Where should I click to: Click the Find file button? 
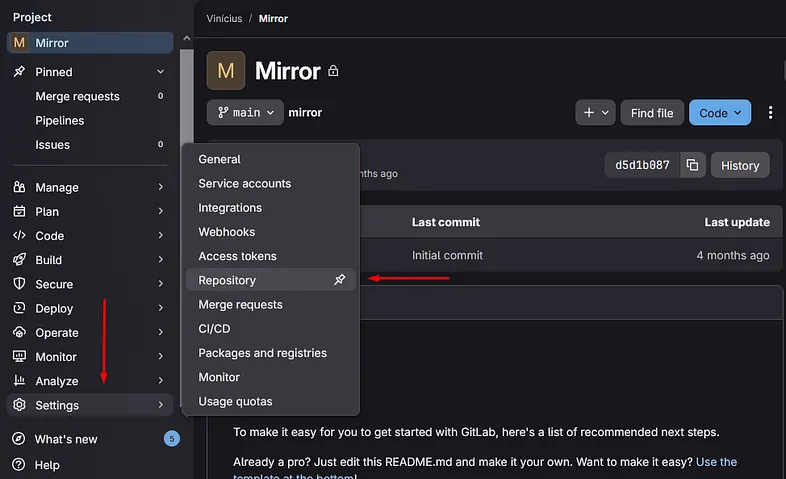[652, 113]
